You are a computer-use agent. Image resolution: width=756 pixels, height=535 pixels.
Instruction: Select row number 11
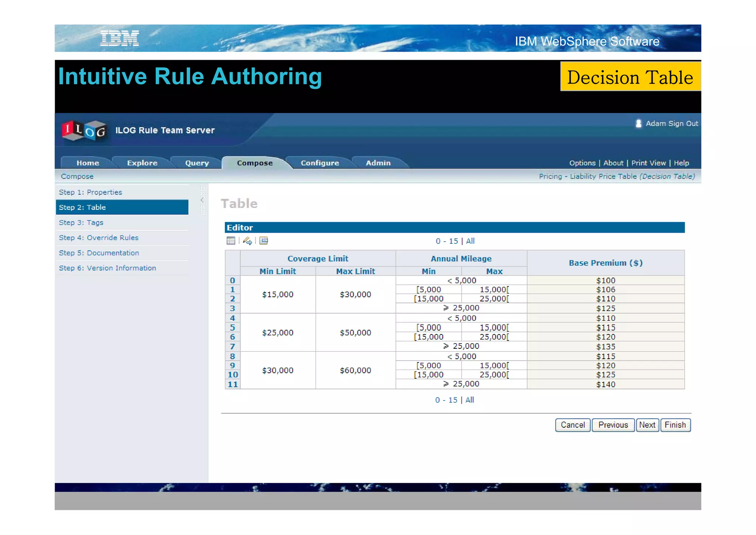233,384
